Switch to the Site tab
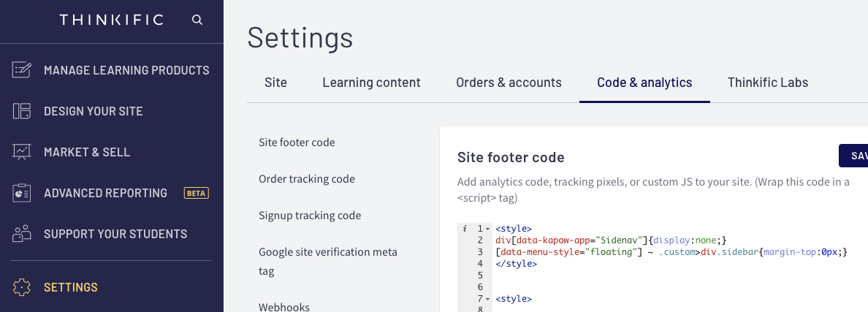The height and width of the screenshot is (312, 868). tap(275, 83)
